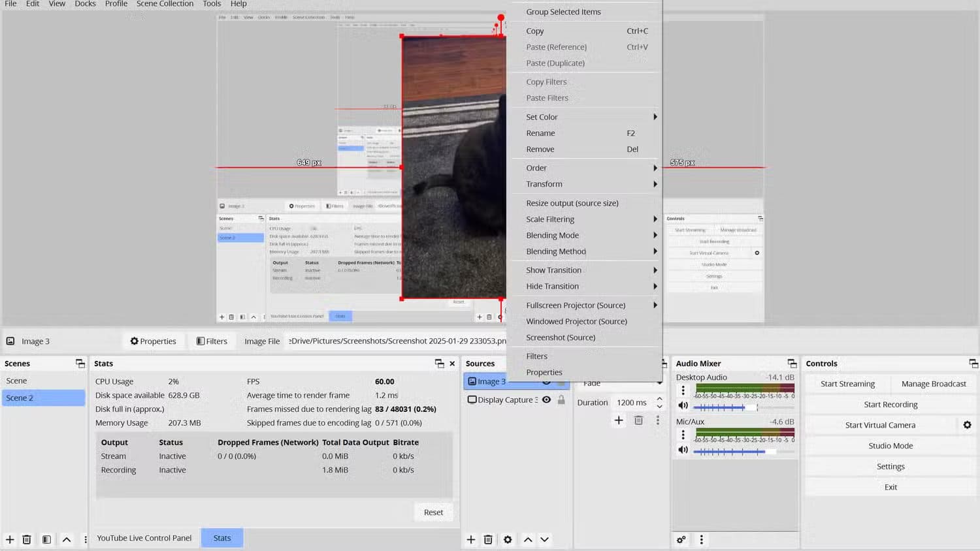Image resolution: width=980 pixels, height=551 pixels.
Task: Click Start Recording button
Action: tap(890, 404)
